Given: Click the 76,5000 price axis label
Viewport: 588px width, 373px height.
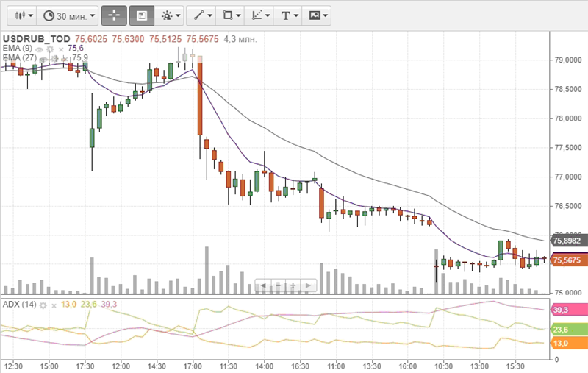Looking at the screenshot, I should pyautogui.click(x=567, y=207).
